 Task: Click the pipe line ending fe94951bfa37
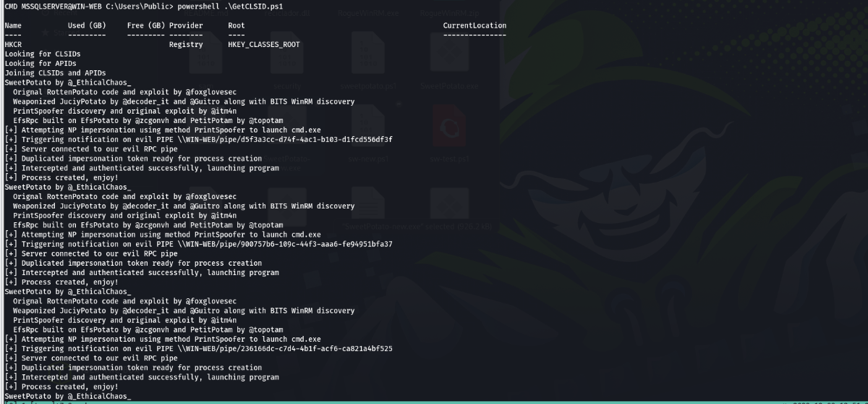(x=199, y=244)
